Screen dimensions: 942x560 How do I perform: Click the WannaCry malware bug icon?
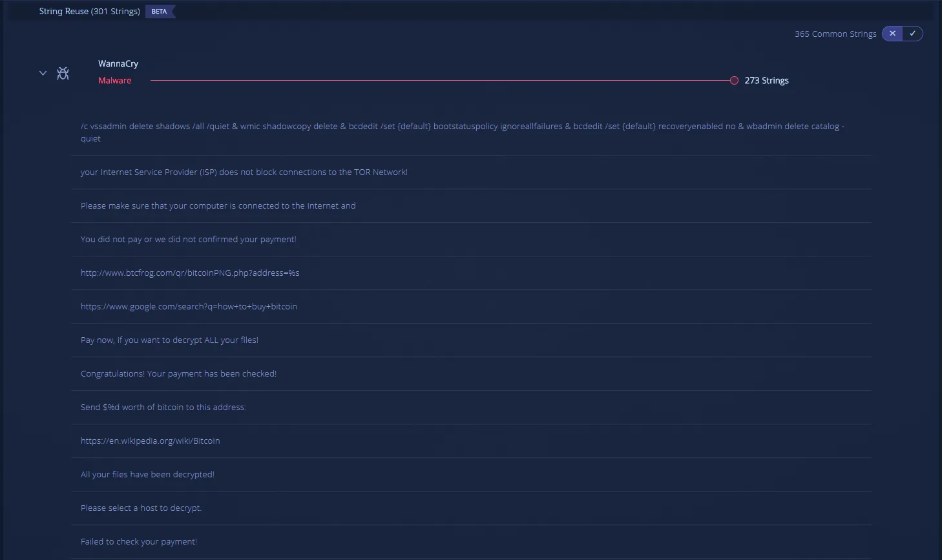63,73
